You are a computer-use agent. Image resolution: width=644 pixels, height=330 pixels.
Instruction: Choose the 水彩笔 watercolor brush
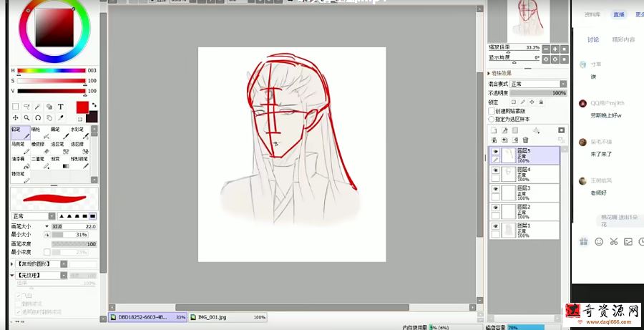point(79,132)
